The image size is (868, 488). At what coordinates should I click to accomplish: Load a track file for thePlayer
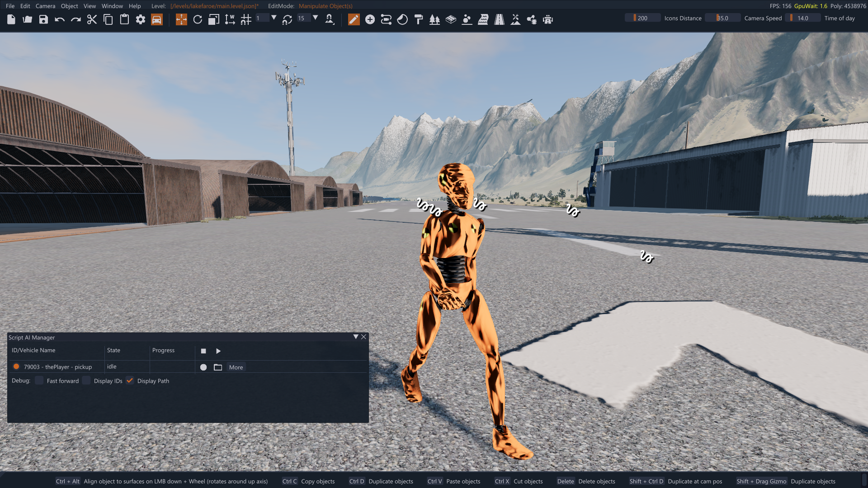[x=218, y=367]
